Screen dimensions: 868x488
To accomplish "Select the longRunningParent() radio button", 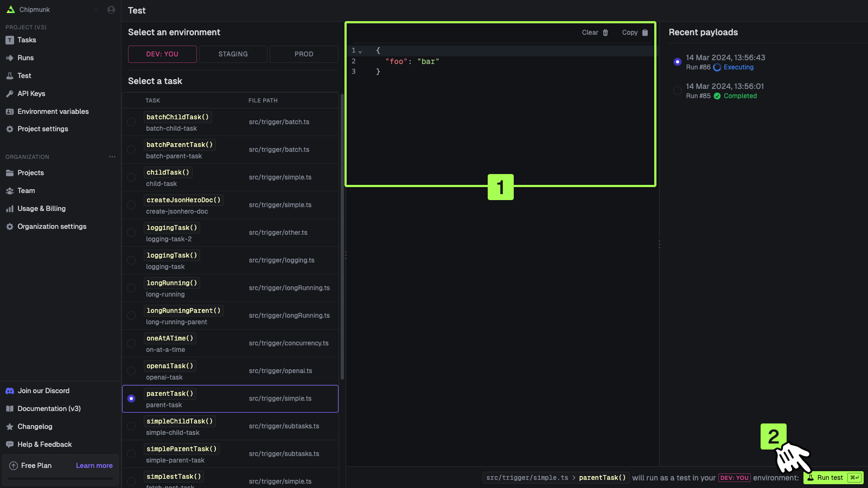I will point(131,316).
